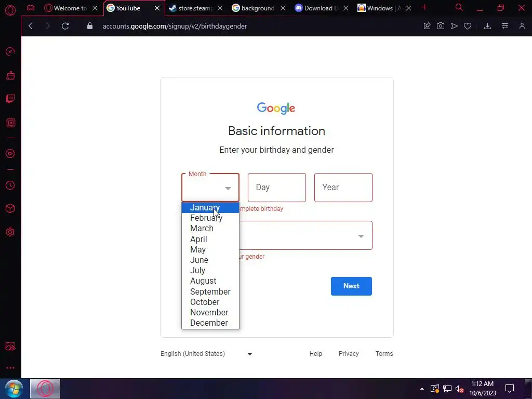
Task: Click the muted volume tray icon
Action: tap(459, 389)
